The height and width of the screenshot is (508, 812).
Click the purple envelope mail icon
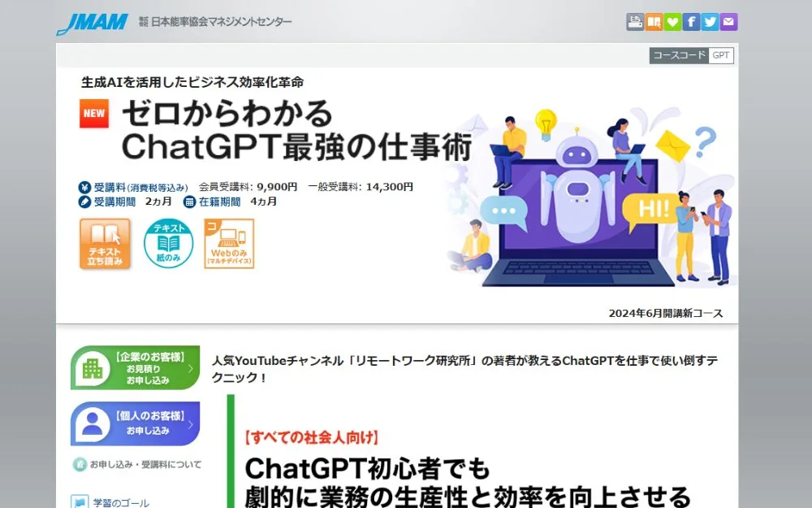[x=728, y=22]
